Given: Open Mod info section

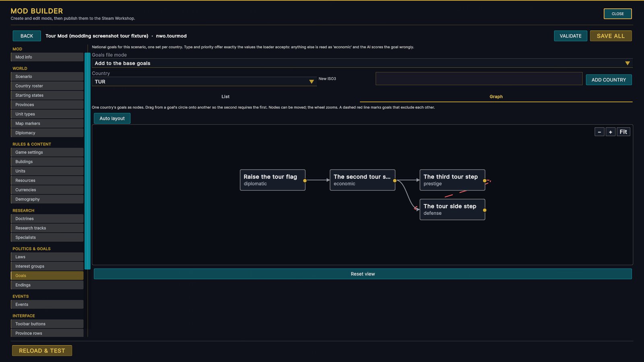Looking at the screenshot, I should click(47, 57).
